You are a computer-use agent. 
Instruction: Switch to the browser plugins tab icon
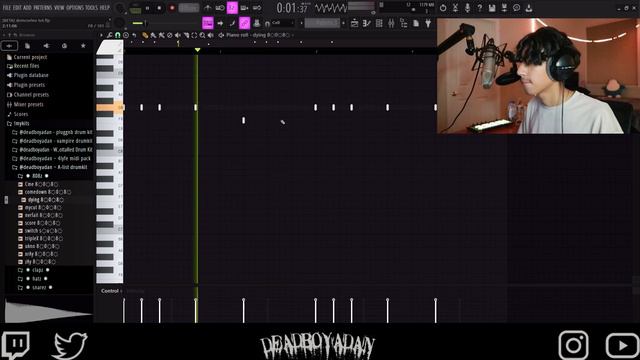46,46
